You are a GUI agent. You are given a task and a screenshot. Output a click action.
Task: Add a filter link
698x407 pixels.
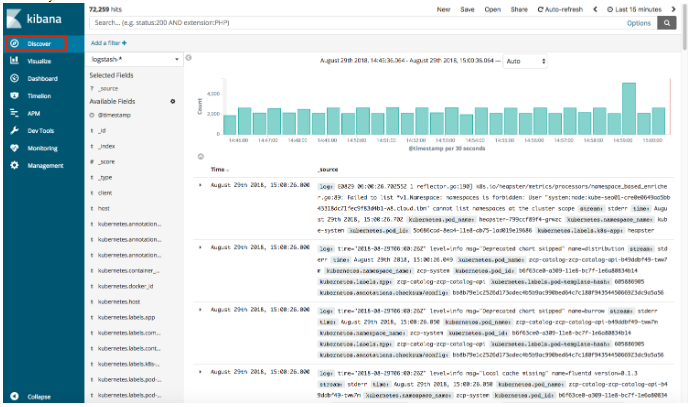coord(109,43)
